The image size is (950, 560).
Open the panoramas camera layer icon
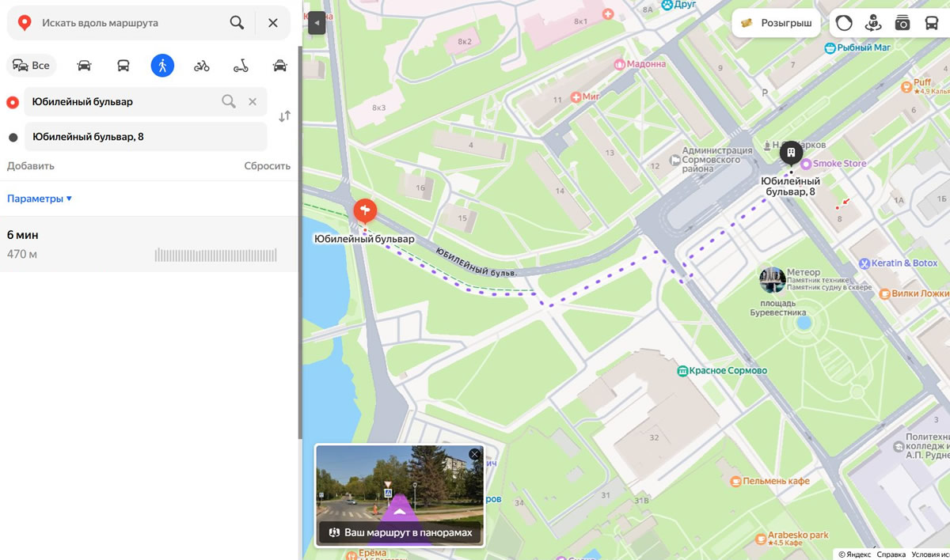(902, 23)
